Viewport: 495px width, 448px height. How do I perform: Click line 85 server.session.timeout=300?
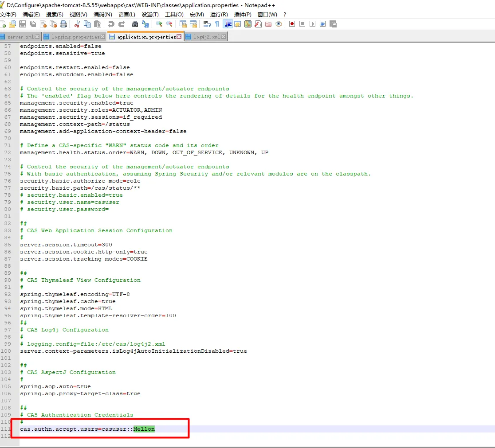click(x=66, y=245)
